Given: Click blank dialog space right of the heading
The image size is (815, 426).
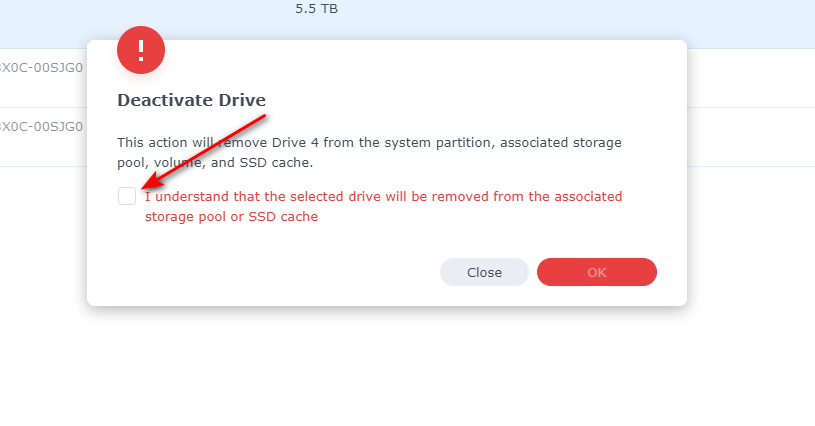Looking at the screenshot, I should click(468, 100).
